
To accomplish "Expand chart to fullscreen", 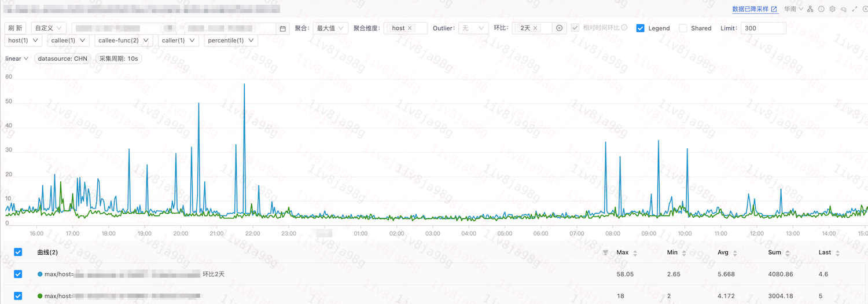I will [854, 9].
